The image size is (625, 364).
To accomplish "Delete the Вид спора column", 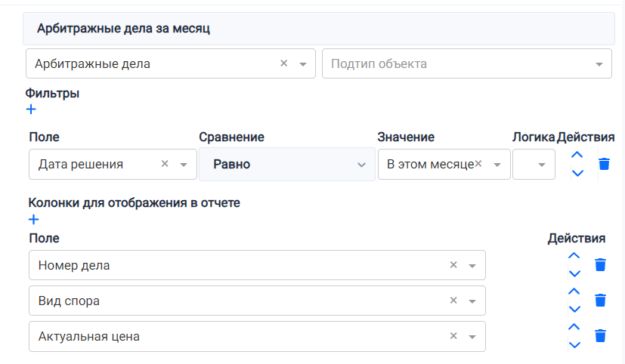I will click(600, 301).
